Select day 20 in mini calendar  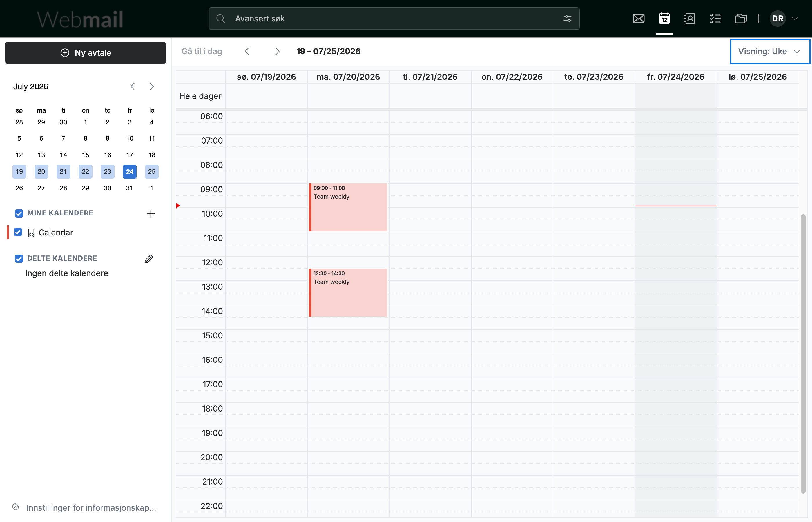click(41, 171)
